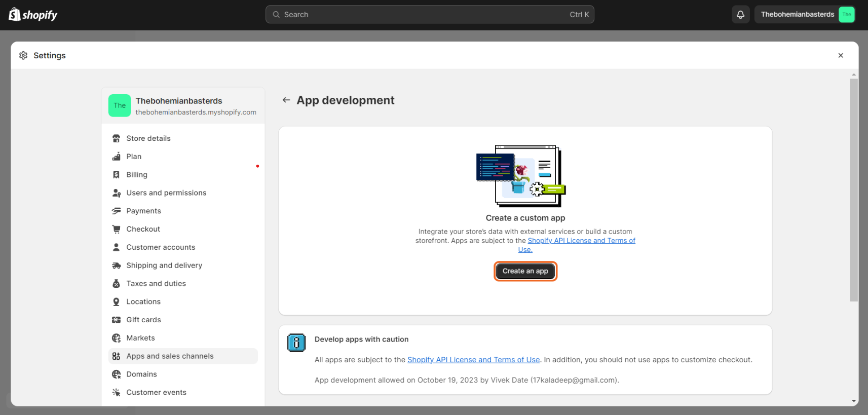Open Customer accounts settings
The height and width of the screenshot is (415, 868).
183,247
